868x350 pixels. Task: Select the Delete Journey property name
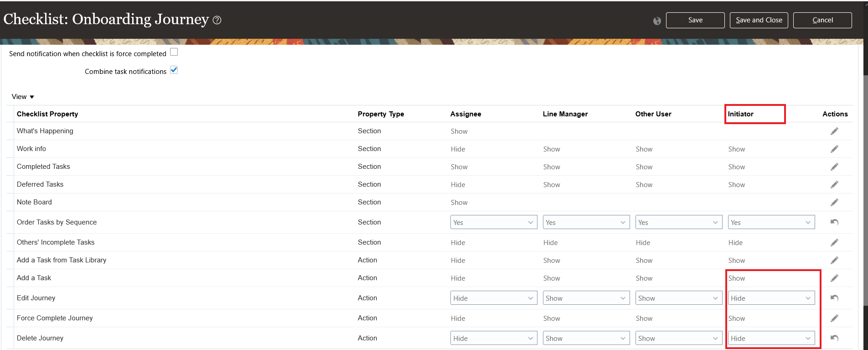pyautogui.click(x=40, y=338)
